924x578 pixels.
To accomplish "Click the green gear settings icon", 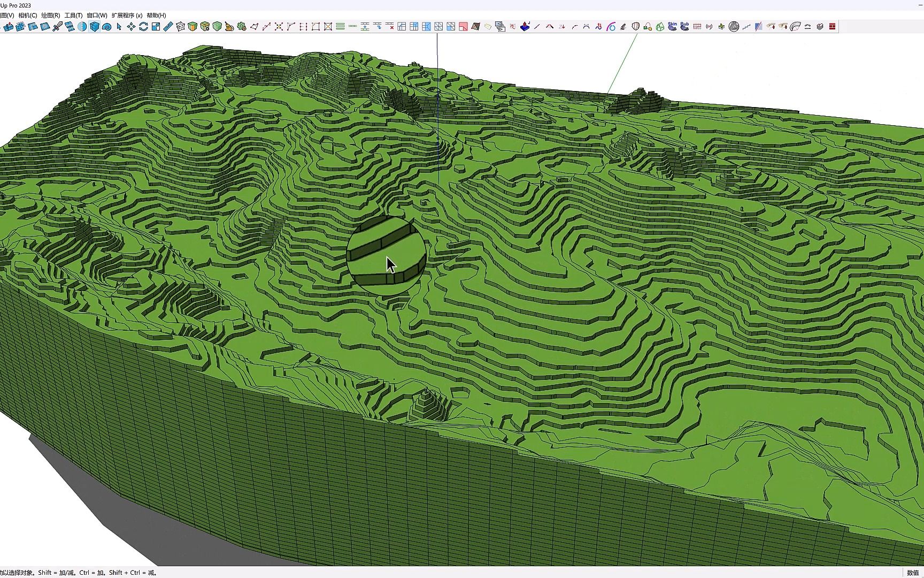I will click(242, 26).
